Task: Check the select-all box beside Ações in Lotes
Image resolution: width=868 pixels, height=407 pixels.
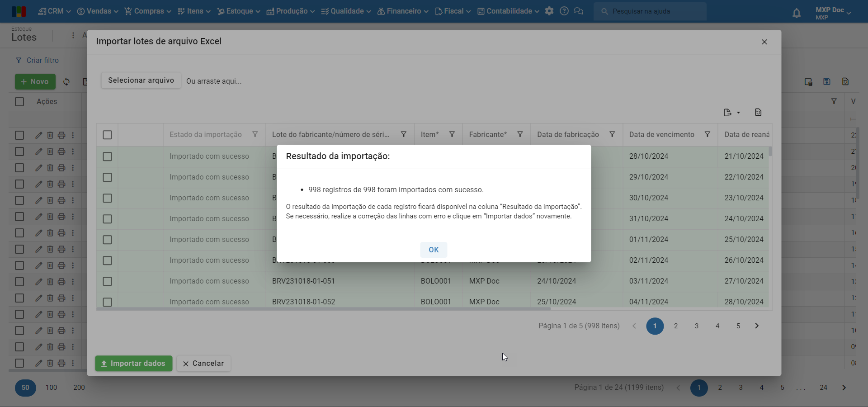Action: pos(19,102)
